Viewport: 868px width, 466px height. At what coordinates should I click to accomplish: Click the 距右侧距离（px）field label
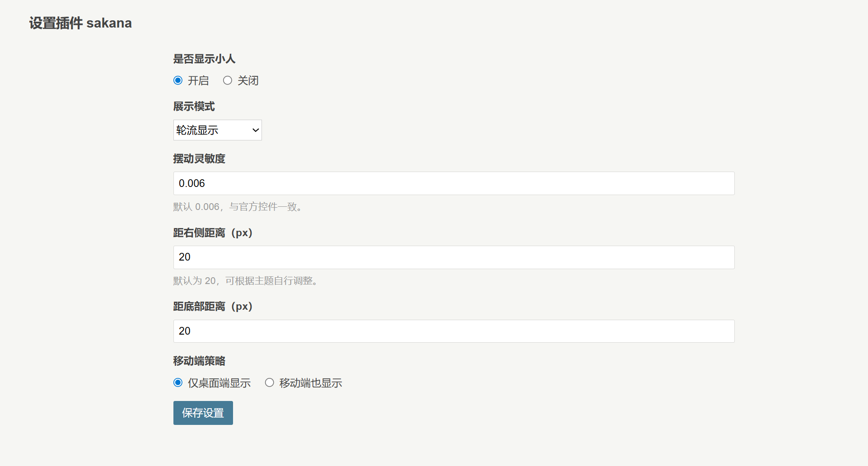(x=213, y=233)
